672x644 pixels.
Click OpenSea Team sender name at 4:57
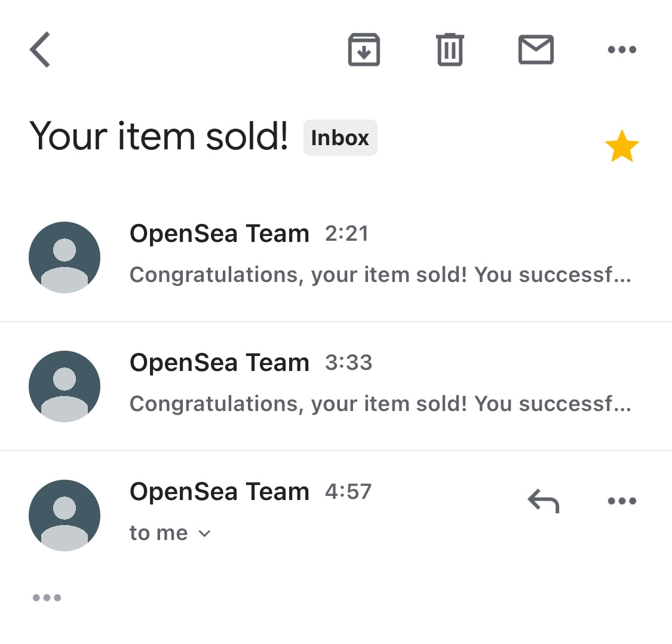[219, 492]
